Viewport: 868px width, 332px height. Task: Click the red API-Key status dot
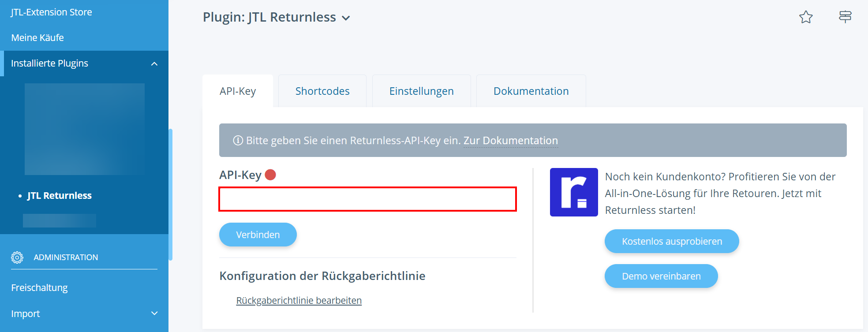[x=270, y=175]
